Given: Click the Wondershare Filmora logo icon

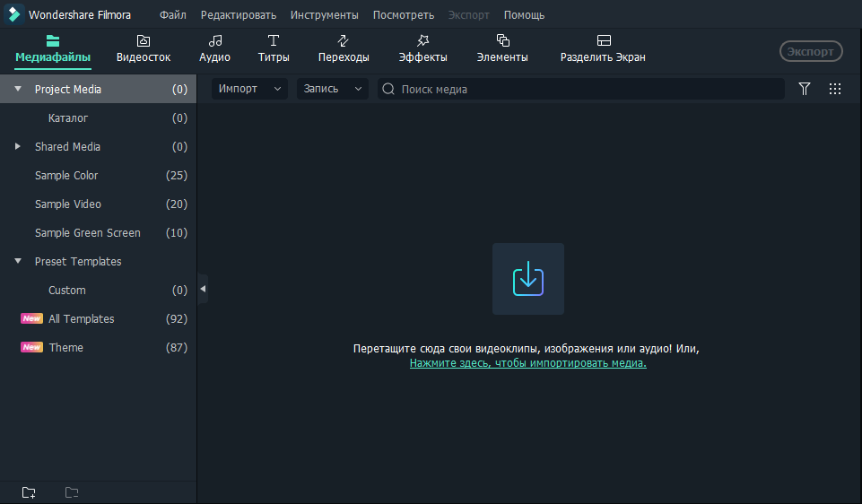Looking at the screenshot, I should click(x=13, y=14).
